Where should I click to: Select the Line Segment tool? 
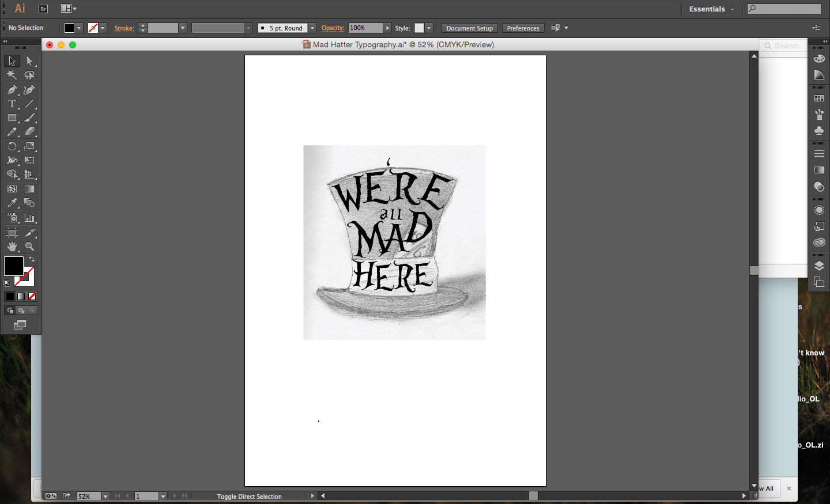[29, 104]
